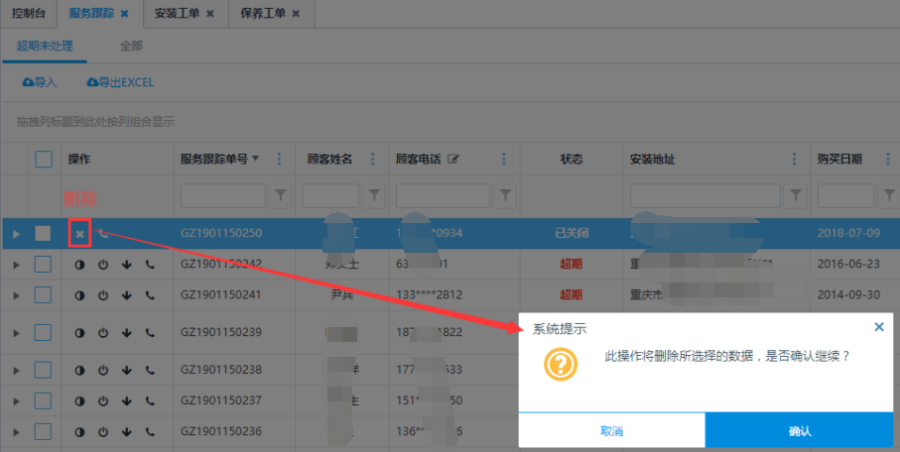This screenshot has height=452, width=900.
Task: Check the box for row GZ1901150237
Action: (x=43, y=401)
